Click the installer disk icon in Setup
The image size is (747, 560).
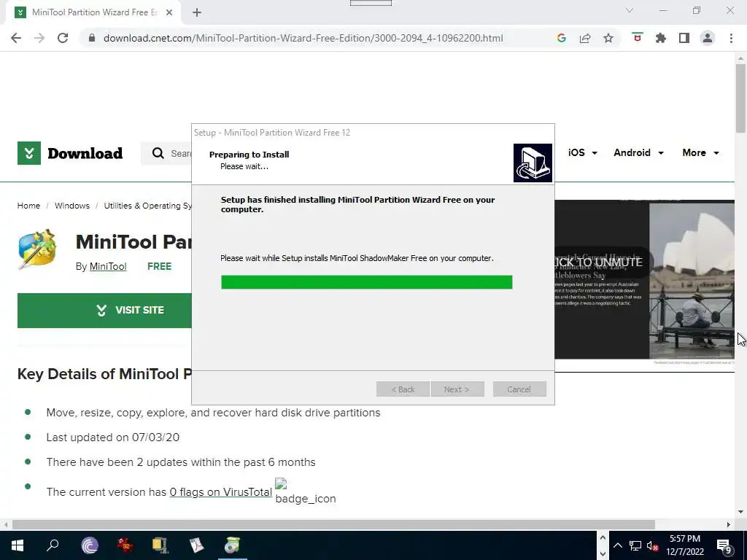click(533, 163)
